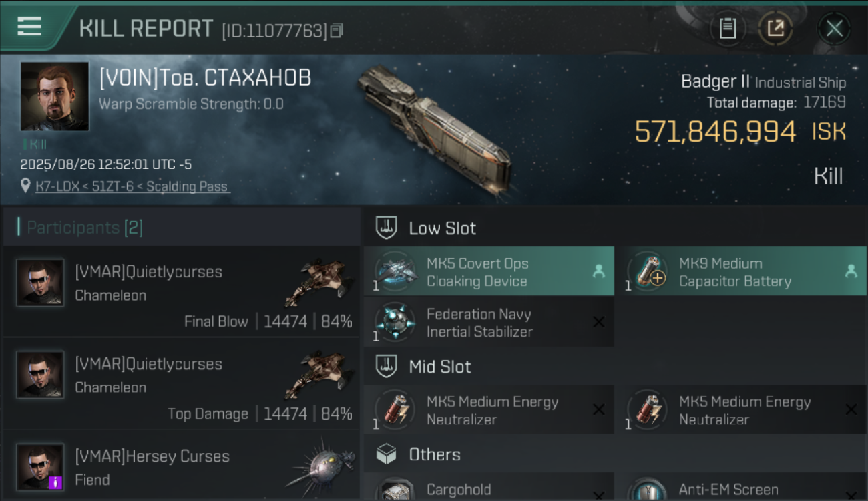Screen dimensions: 868x501
Task: Open the Participants [2] tab
Action: click(x=84, y=228)
